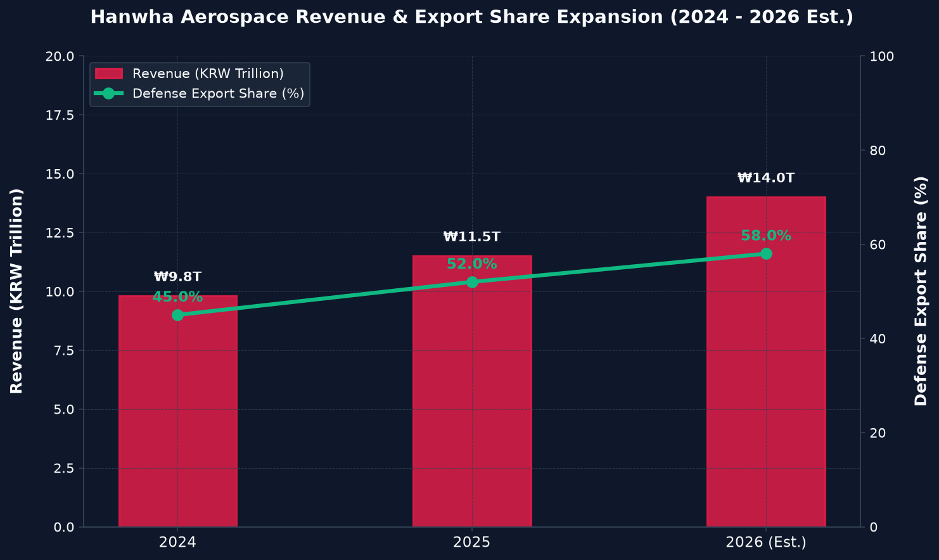Click the right axis title Defense Export Share

point(921,291)
